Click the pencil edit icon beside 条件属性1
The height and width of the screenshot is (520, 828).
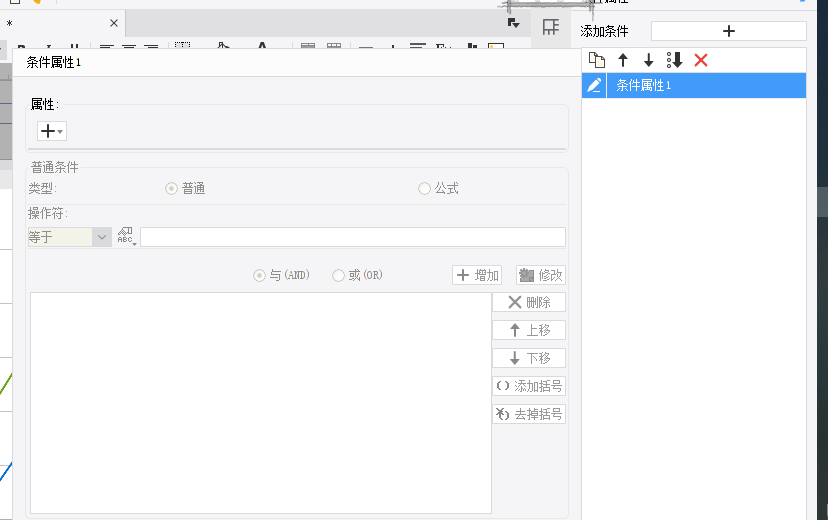click(594, 86)
